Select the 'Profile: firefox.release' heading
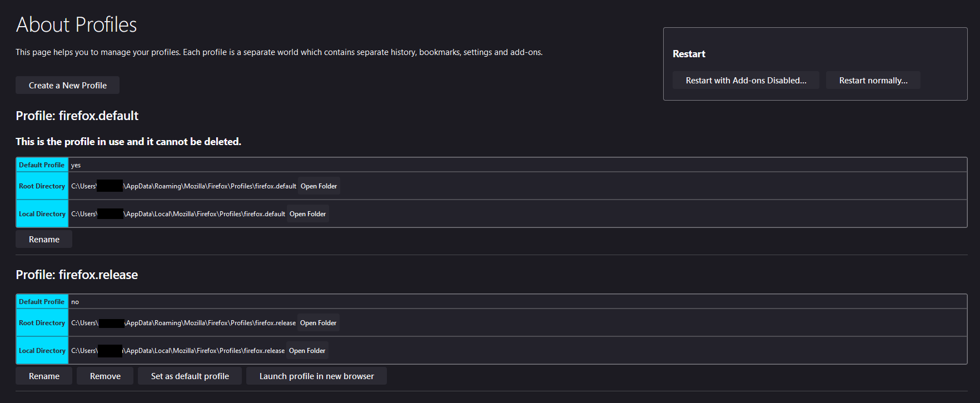This screenshot has height=403, width=980. 77,275
